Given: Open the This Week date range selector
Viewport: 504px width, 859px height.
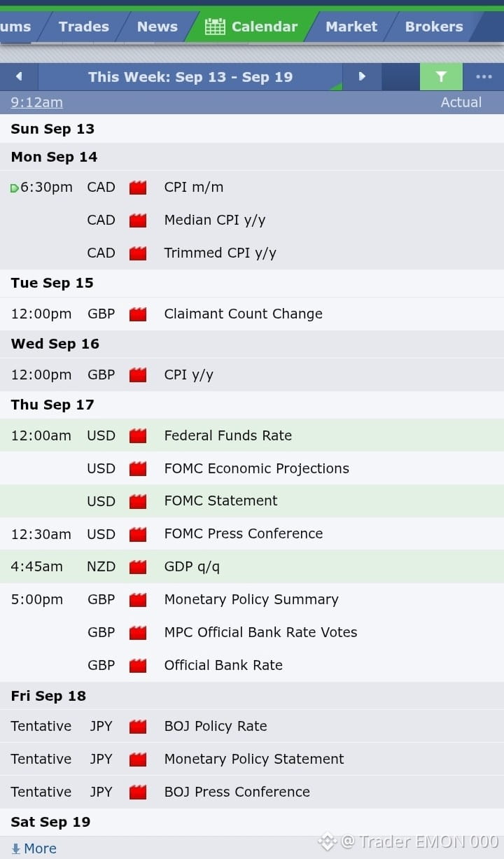Looking at the screenshot, I should click(x=190, y=77).
